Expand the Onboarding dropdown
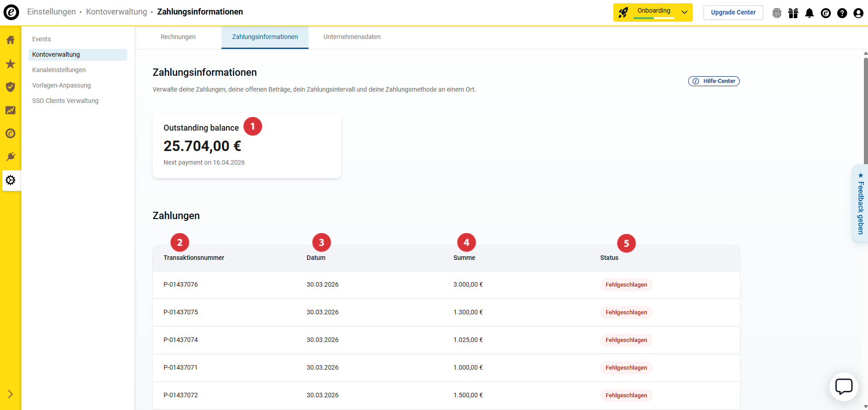 point(685,12)
